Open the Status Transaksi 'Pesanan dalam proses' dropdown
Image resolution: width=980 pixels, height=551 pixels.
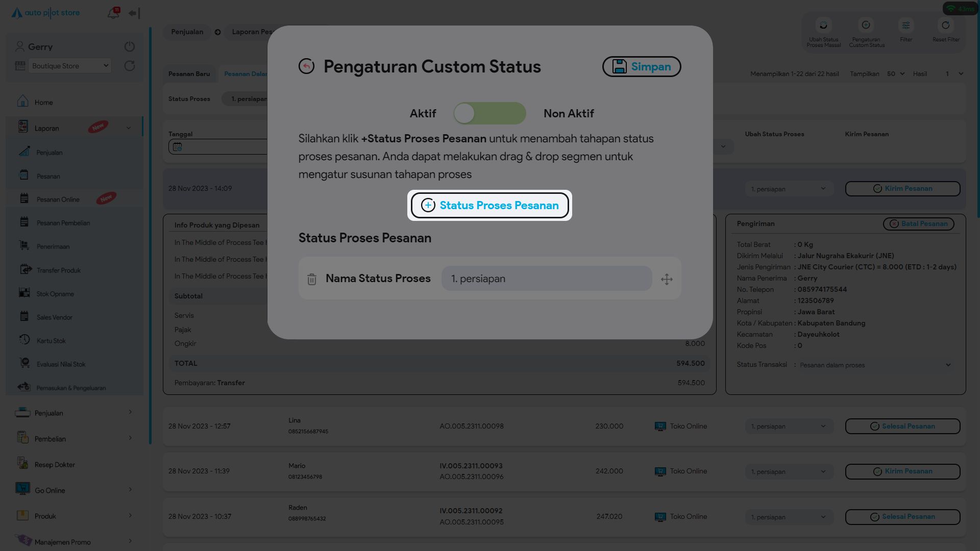[875, 365]
